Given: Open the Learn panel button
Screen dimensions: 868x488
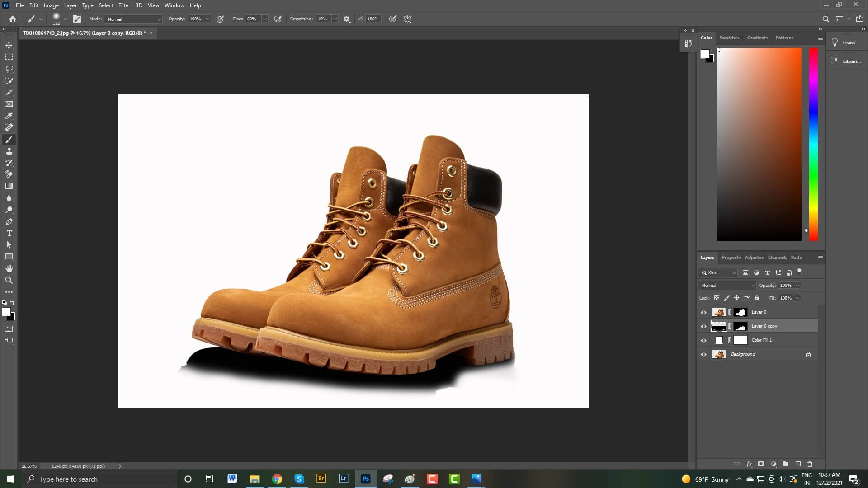Looking at the screenshot, I should (844, 42).
